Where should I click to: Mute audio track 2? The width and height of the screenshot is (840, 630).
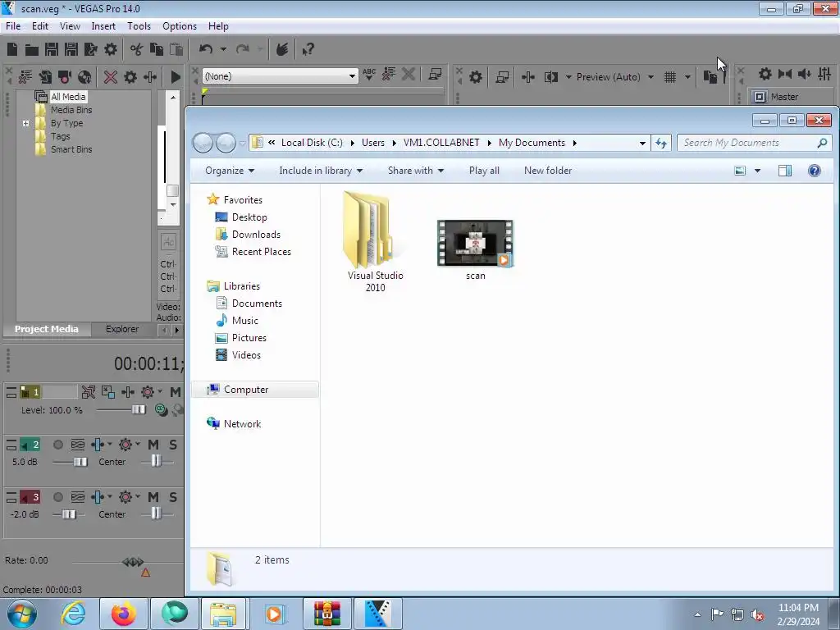click(153, 445)
